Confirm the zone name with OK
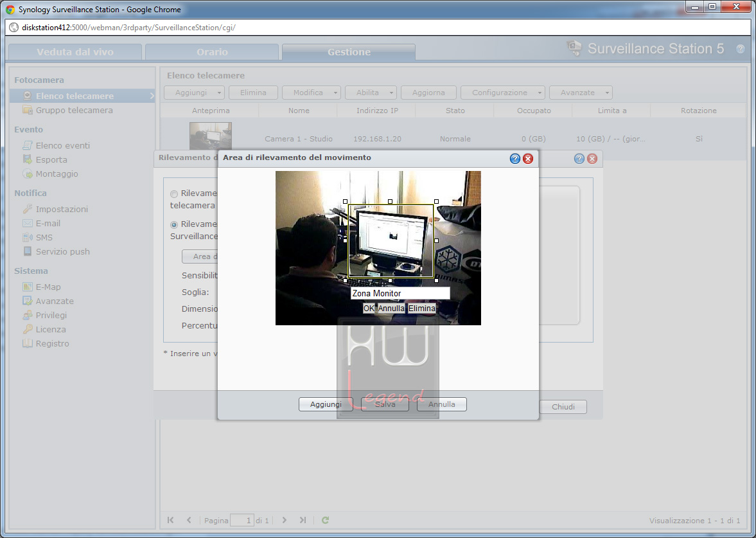Image resolution: width=756 pixels, height=538 pixels. [369, 309]
